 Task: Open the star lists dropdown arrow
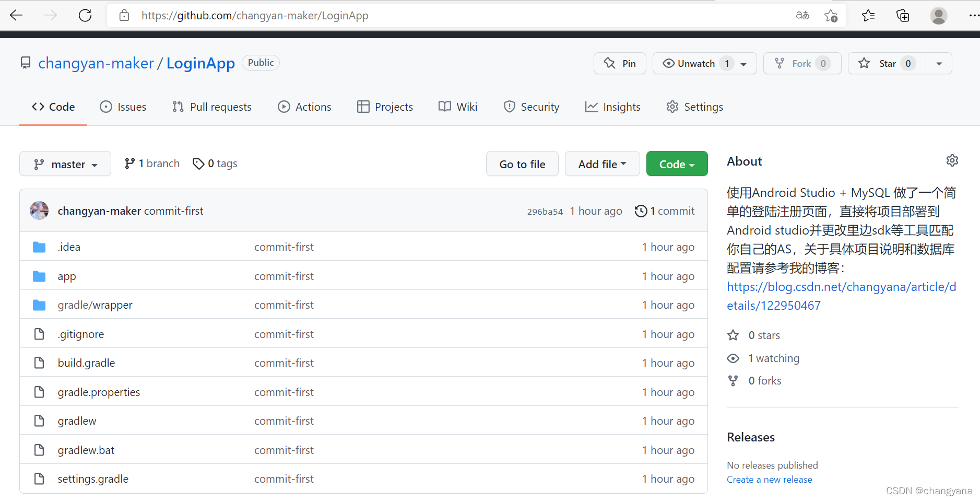pos(939,63)
